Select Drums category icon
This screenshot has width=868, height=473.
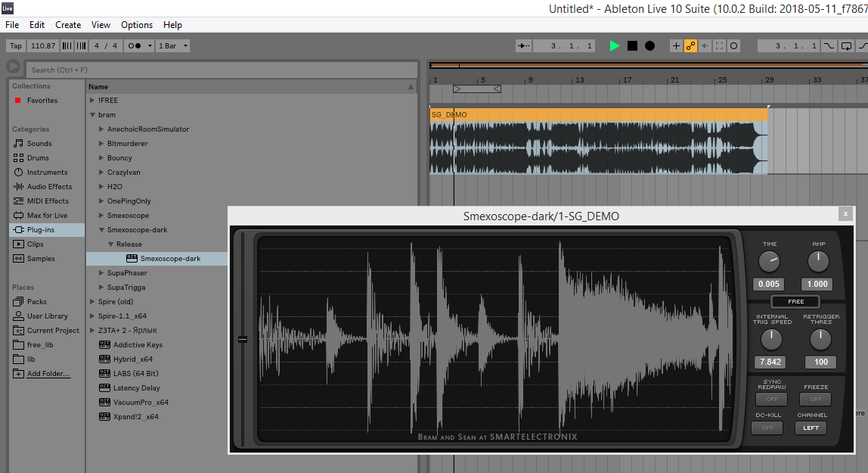[18, 158]
